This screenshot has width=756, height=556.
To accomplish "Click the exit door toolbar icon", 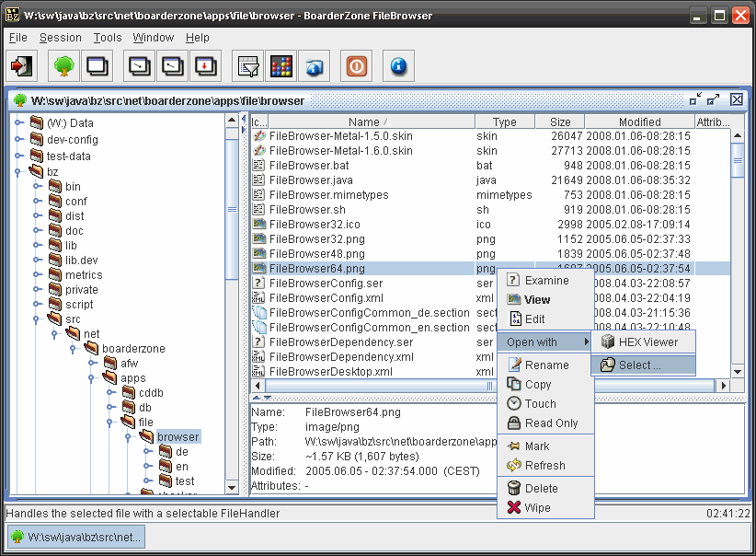I will [22, 65].
